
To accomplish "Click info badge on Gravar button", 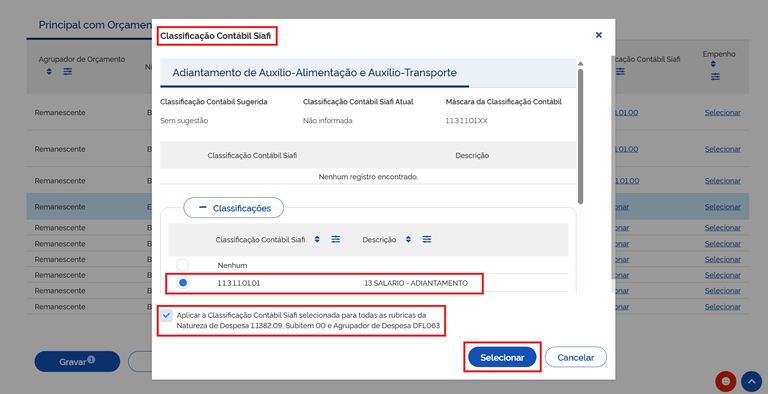I will coord(91,359).
